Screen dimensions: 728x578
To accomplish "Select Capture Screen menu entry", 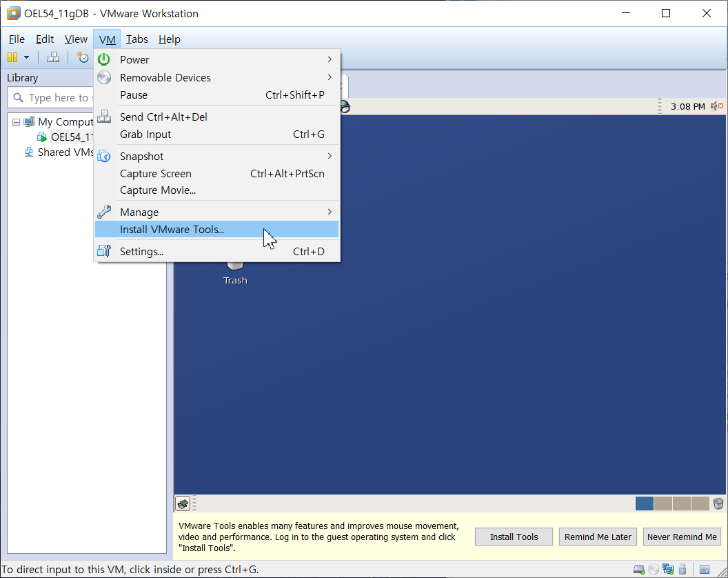I will coord(217,173).
